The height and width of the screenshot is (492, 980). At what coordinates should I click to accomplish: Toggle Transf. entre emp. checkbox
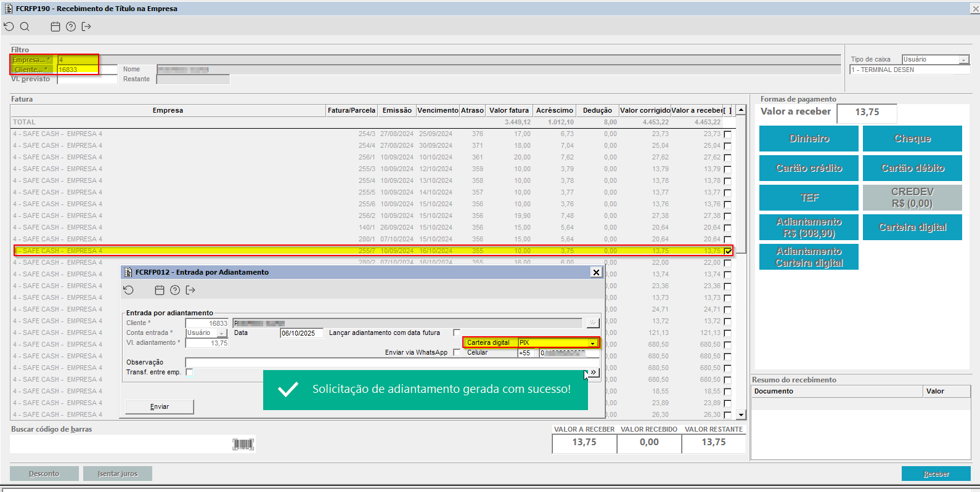[x=189, y=372]
